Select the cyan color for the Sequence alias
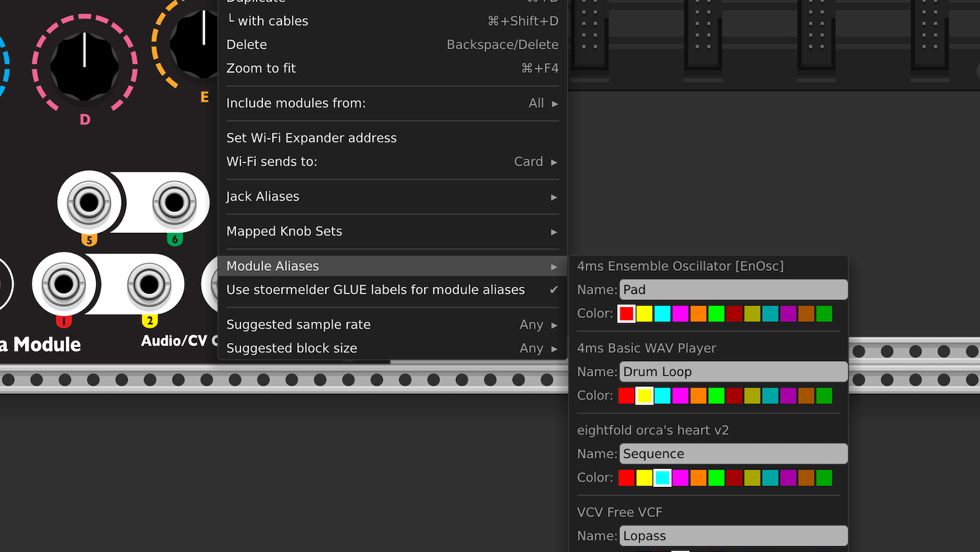This screenshot has height=552, width=980. click(662, 477)
